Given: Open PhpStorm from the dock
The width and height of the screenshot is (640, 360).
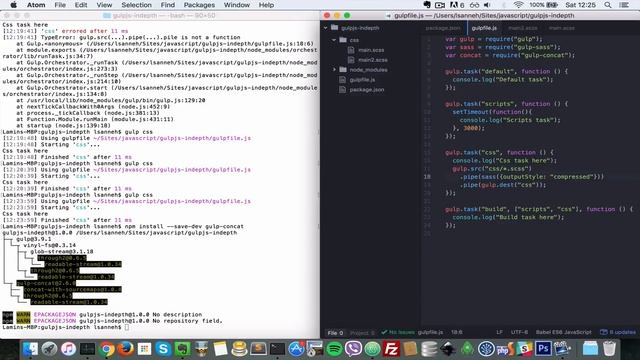Looking at the screenshot, I should (505, 349).
